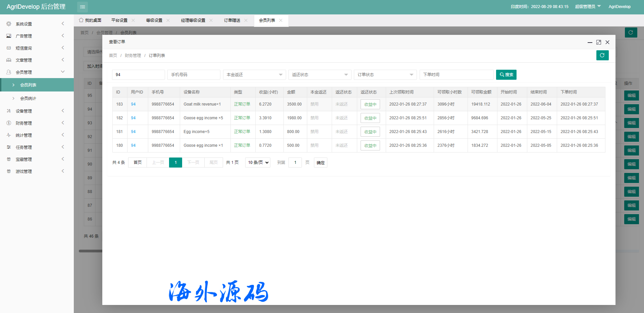Click the hamburger menu toggle icon
The image size is (644, 313).
pyautogui.click(x=83, y=7)
